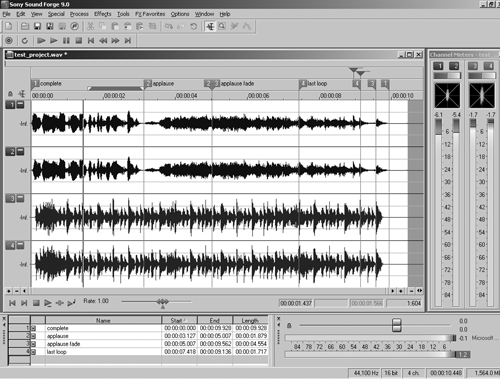This screenshot has width=500, height=379.
Task: Click the master volume fader handle
Action: tap(396, 325)
